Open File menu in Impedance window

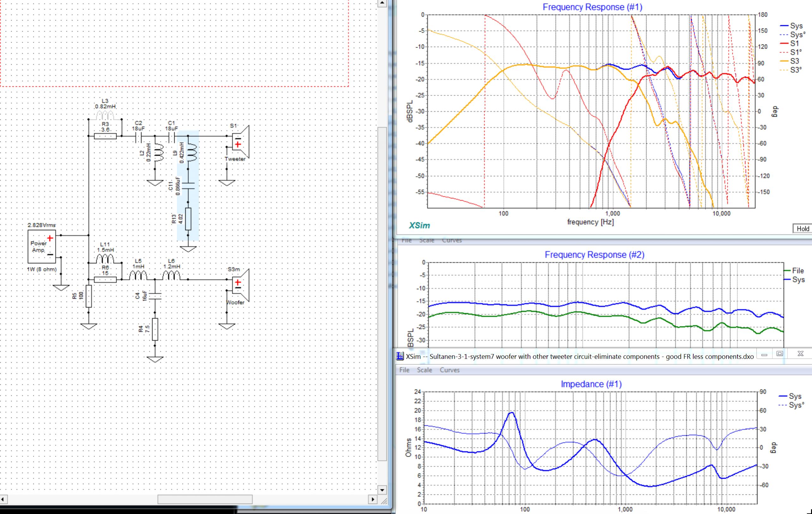(404, 370)
